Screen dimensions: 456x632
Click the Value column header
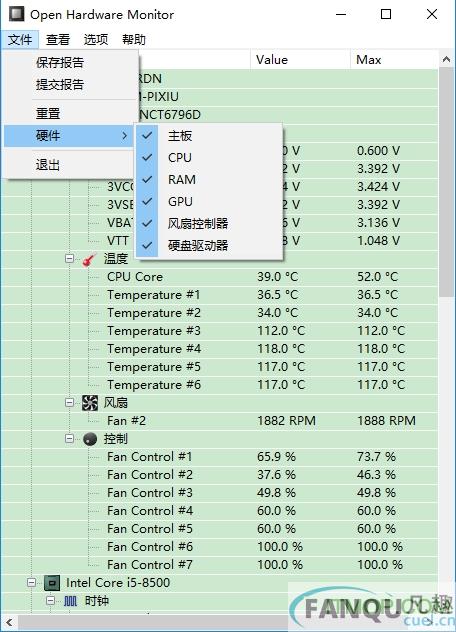pyautogui.click(x=300, y=60)
